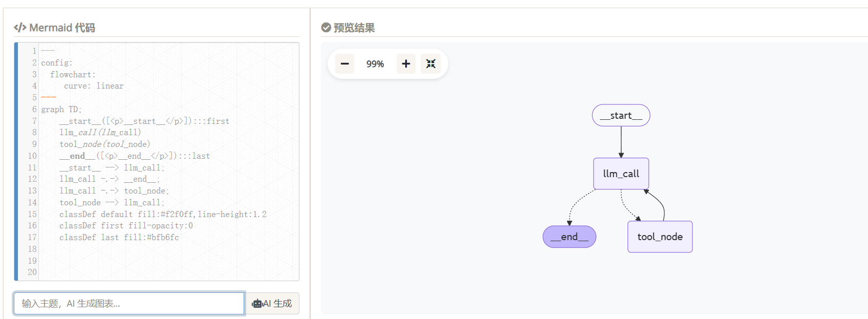Place cursor on 'curve: linear' line
The width and height of the screenshot is (868, 319).
click(94, 86)
